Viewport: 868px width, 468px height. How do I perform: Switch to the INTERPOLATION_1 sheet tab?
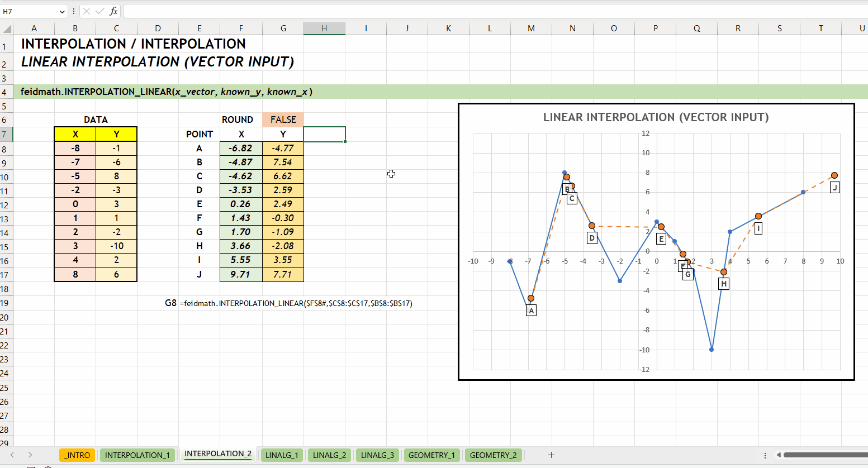click(x=137, y=455)
